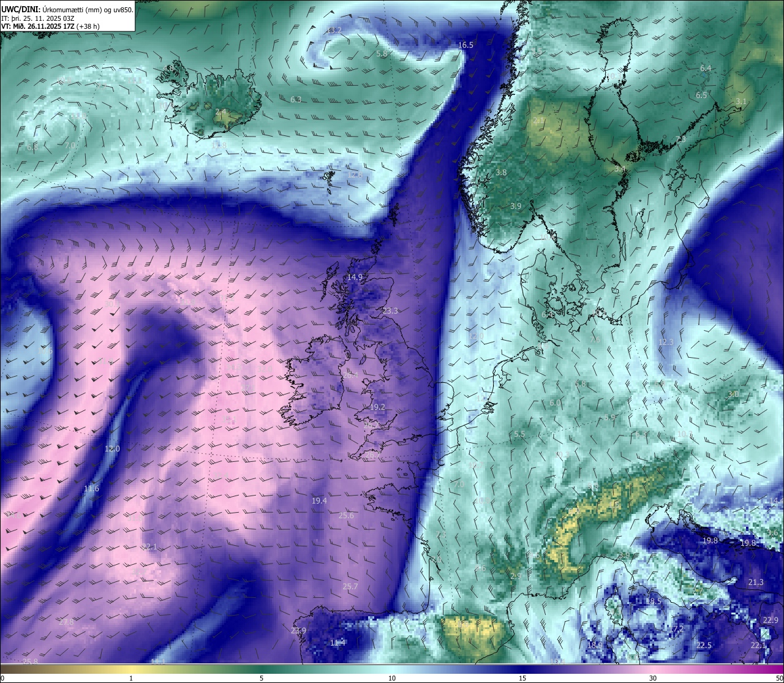Click the 14.9 value over western Scotland
This screenshot has width=784, height=683.
click(355, 277)
